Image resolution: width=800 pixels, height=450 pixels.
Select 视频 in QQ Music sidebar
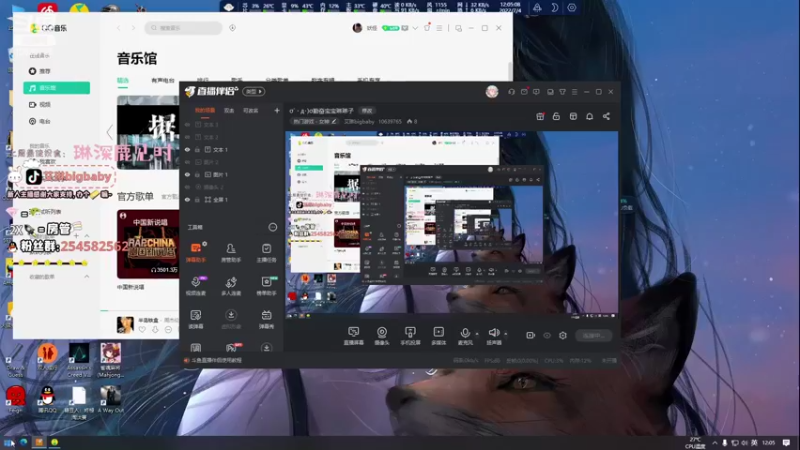[x=40, y=105]
